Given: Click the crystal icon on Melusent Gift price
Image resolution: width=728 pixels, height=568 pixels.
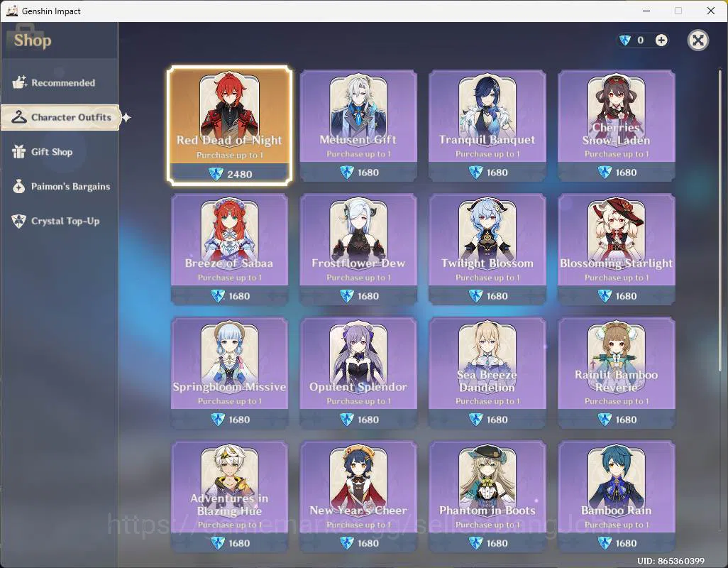Looking at the screenshot, I should tap(347, 173).
